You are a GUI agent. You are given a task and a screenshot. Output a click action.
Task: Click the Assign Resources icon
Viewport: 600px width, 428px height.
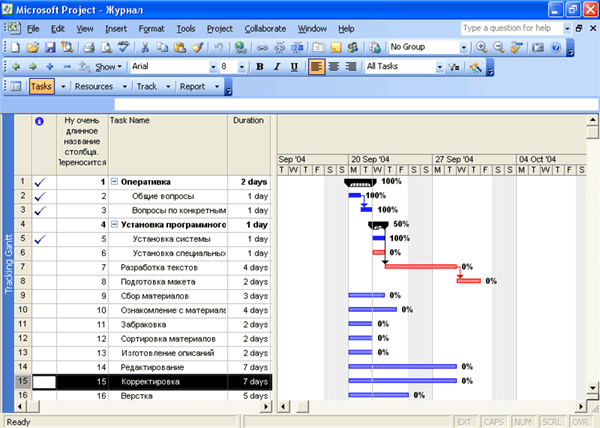pyautogui.click(x=353, y=47)
